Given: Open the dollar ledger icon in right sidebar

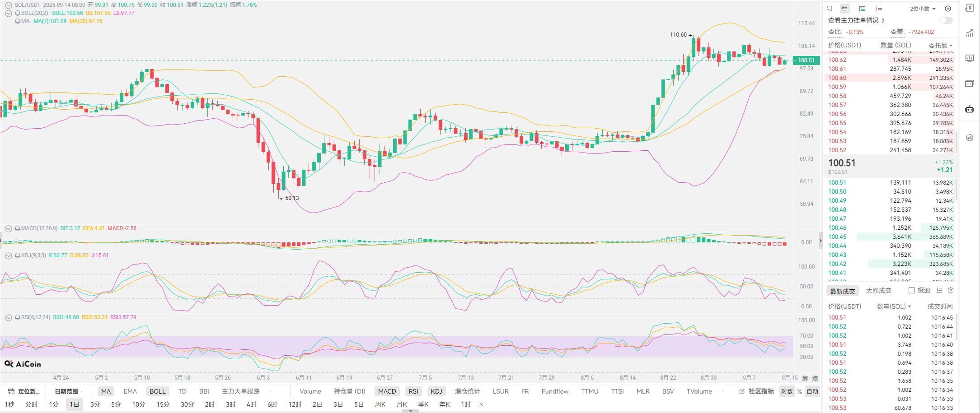Looking at the screenshot, I should 970,8.
